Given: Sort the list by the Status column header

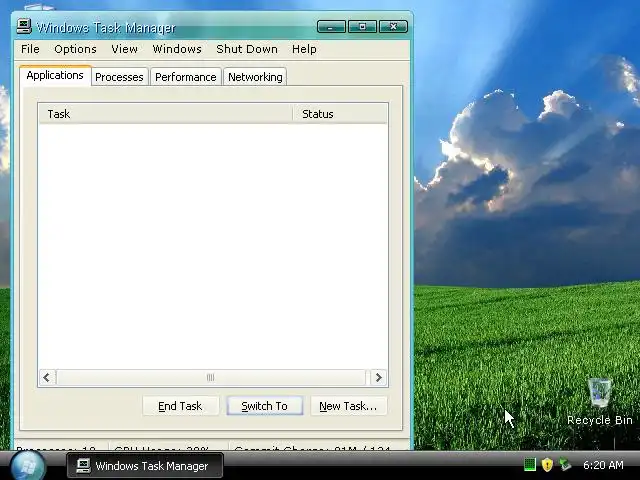Looking at the screenshot, I should click(340, 114).
